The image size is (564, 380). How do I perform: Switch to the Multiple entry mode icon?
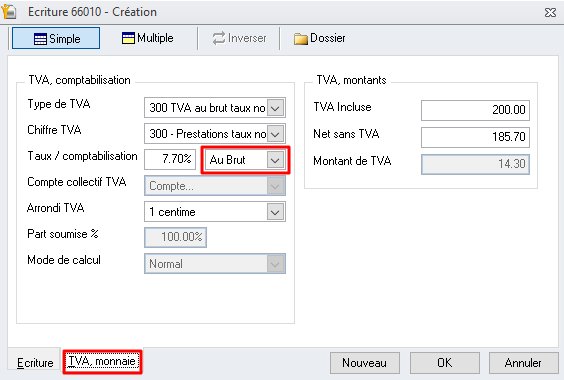pos(128,38)
